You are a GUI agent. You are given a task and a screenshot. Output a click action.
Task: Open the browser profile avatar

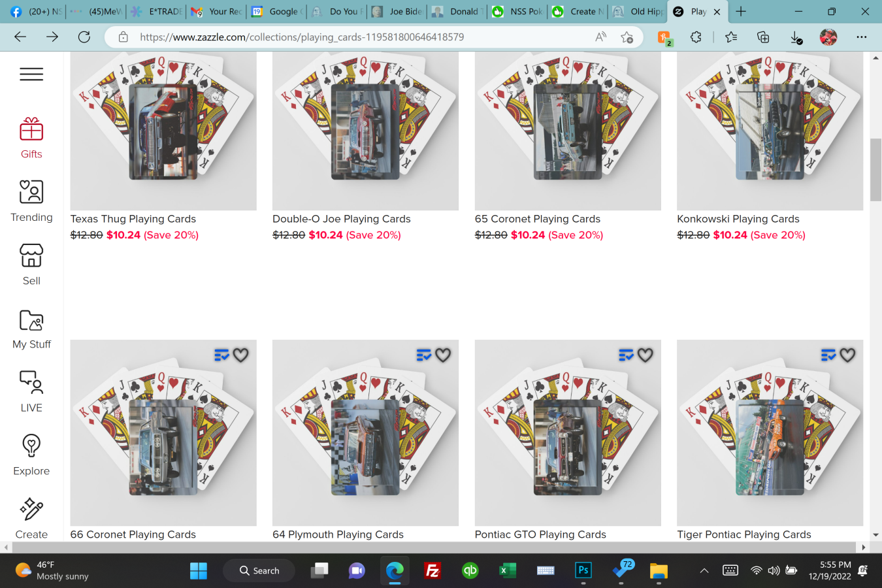point(828,37)
